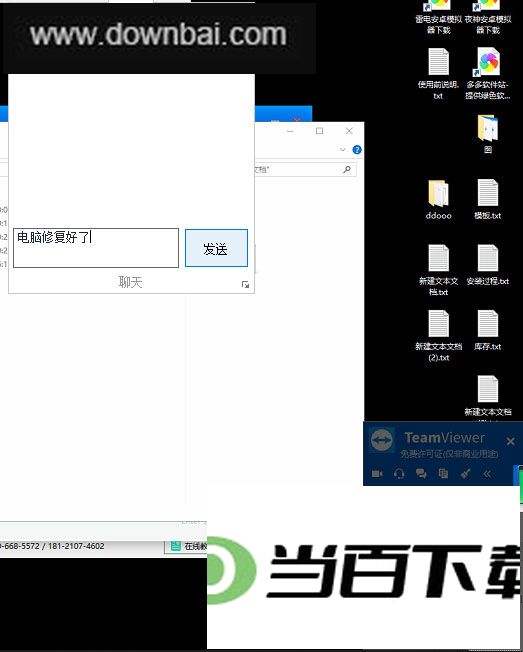Open TeamViewer chat bubbles icon
Image resolution: width=523 pixels, height=652 pixels.
[x=421, y=474]
